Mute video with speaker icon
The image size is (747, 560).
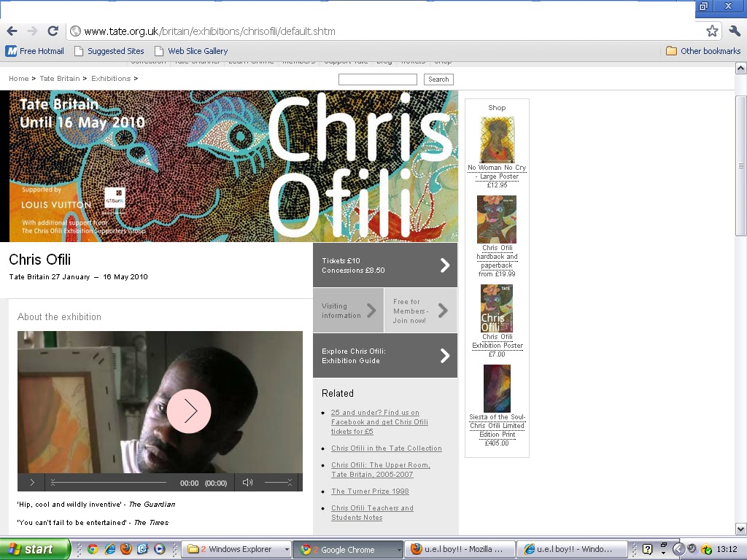click(x=247, y=483)
